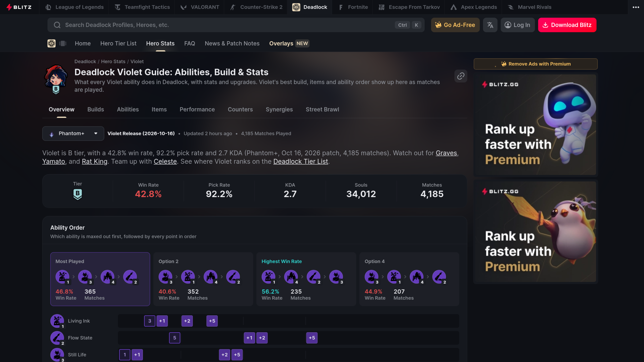Click the magnifier search icon

[x=57, y=25]
